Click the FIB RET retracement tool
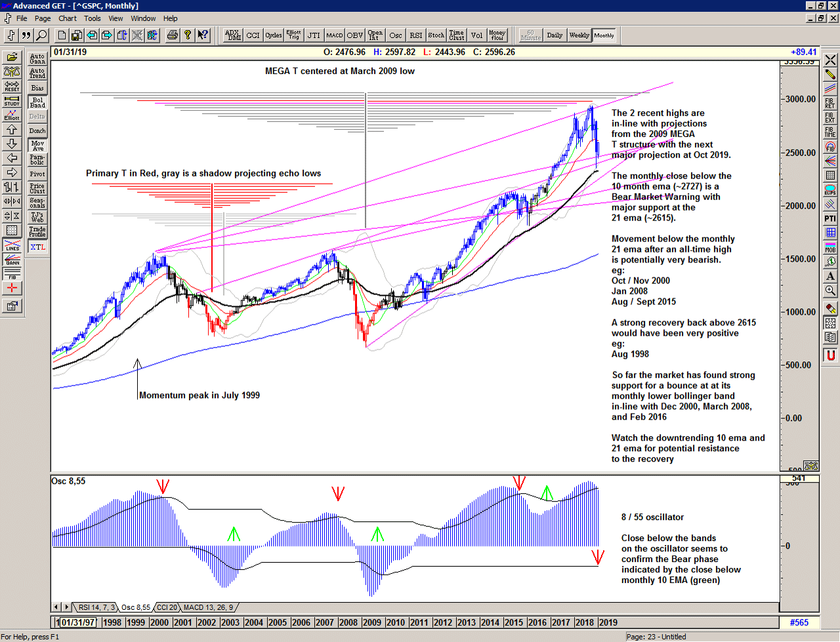This screenshot has height=642, width=840. (830, 103)
